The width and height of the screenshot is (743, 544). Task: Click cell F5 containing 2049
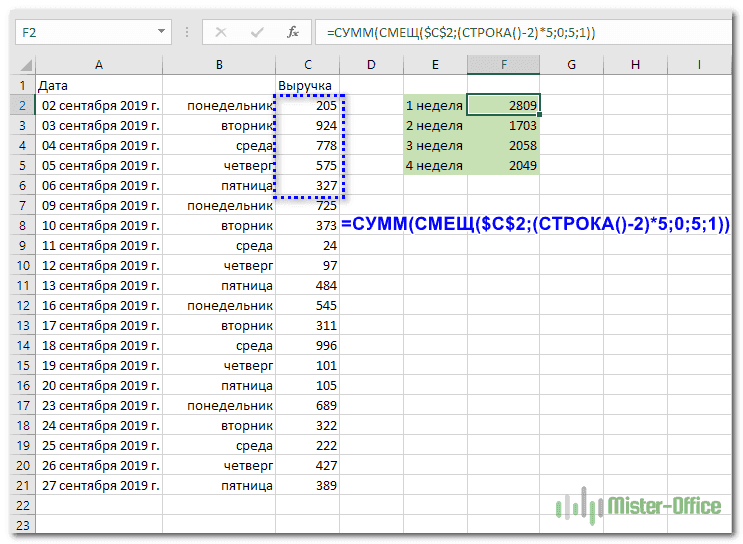pyautogui.click(x=503, y=165)
